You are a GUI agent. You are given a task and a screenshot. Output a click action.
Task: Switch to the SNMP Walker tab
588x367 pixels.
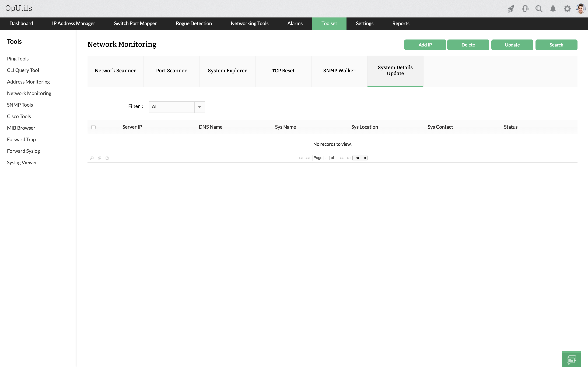339,71
